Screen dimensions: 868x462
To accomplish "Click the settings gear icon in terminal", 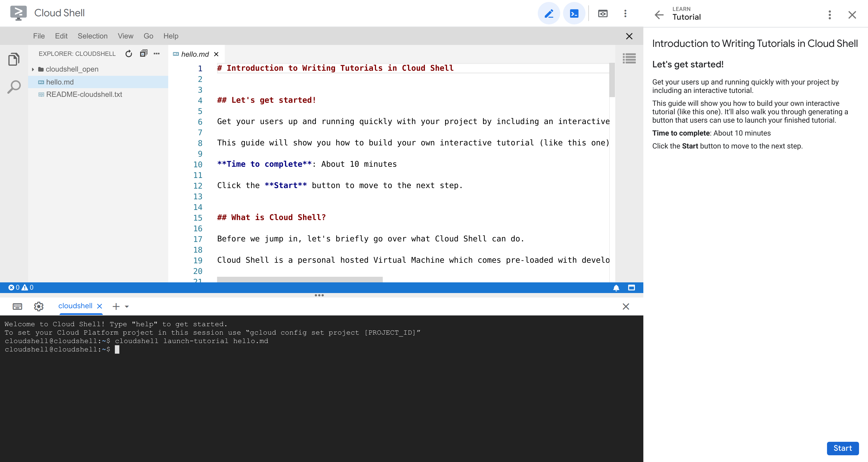I will 38,306.
